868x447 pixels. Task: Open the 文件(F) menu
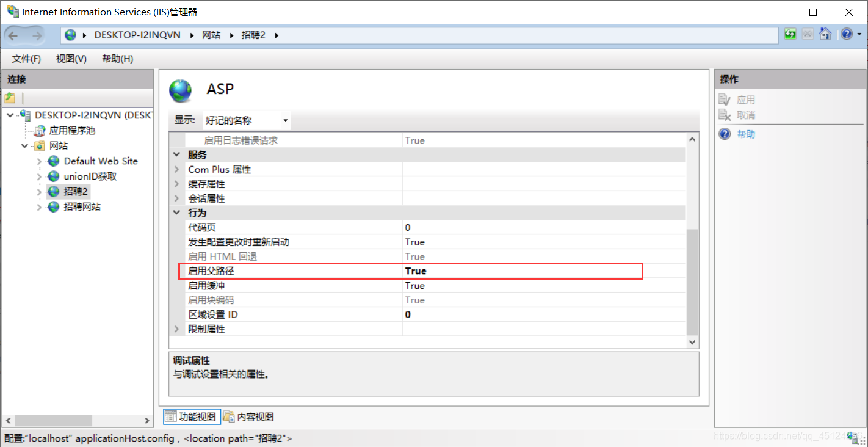(26, 59)
